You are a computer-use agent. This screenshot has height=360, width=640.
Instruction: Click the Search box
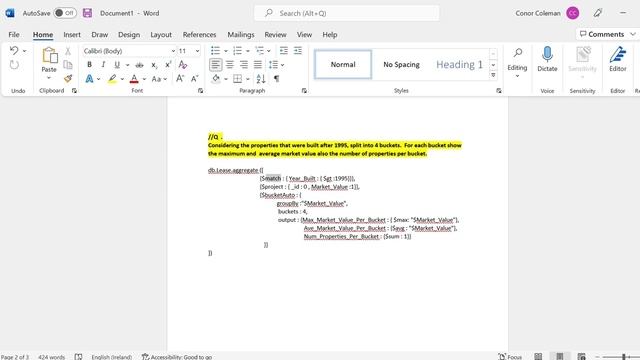347,13
